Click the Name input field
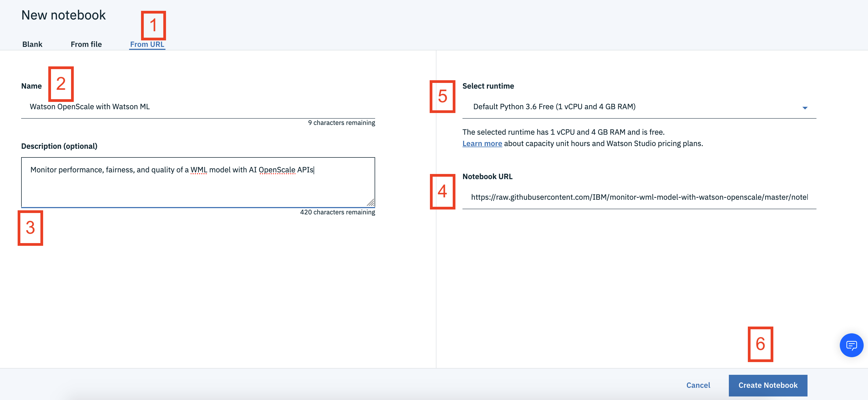The width and height of the screenshot is (868, 400). coord(198,107)
